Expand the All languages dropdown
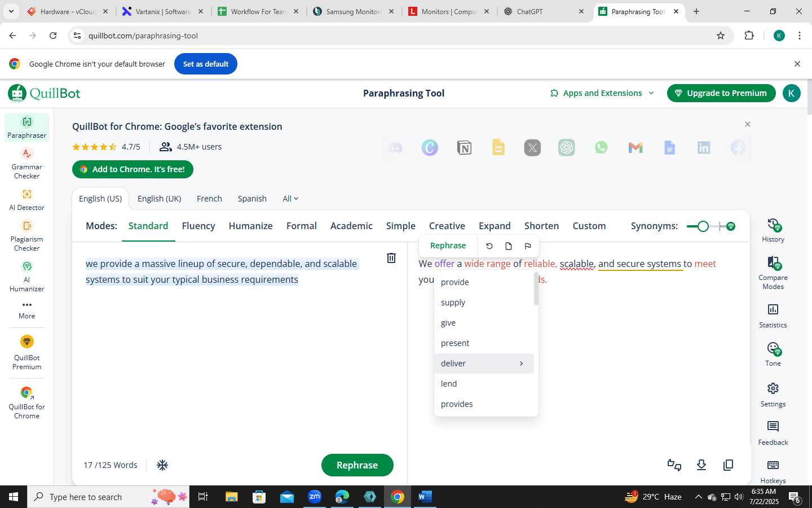This screenshot has height=508, width=812. click(290, 199)
